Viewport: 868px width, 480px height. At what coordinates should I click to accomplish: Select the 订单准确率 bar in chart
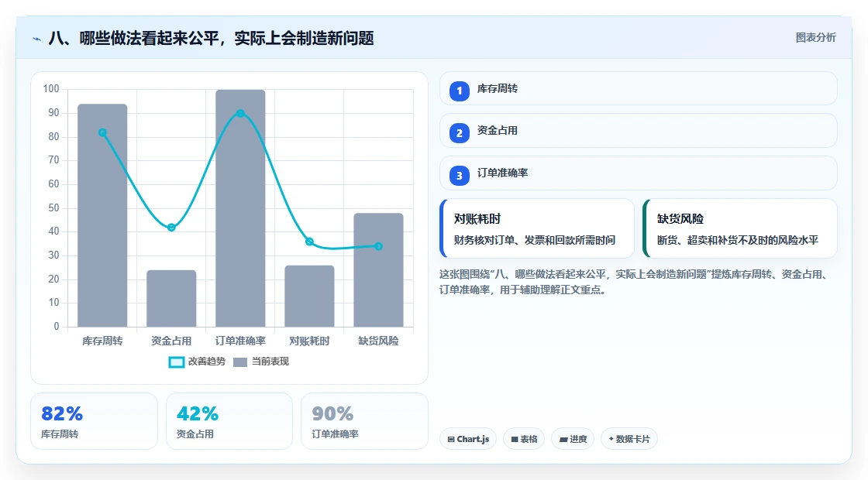coord(240,208)
